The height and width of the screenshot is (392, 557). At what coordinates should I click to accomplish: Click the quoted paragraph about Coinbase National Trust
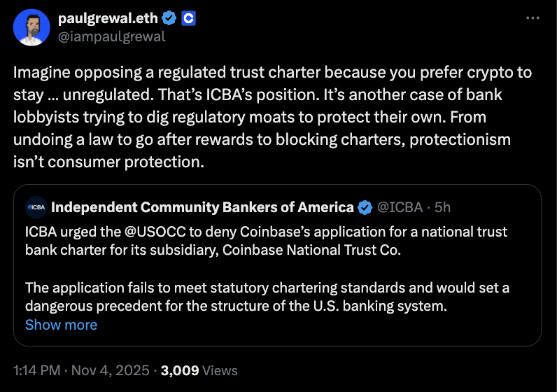click(x=266, y=241)
